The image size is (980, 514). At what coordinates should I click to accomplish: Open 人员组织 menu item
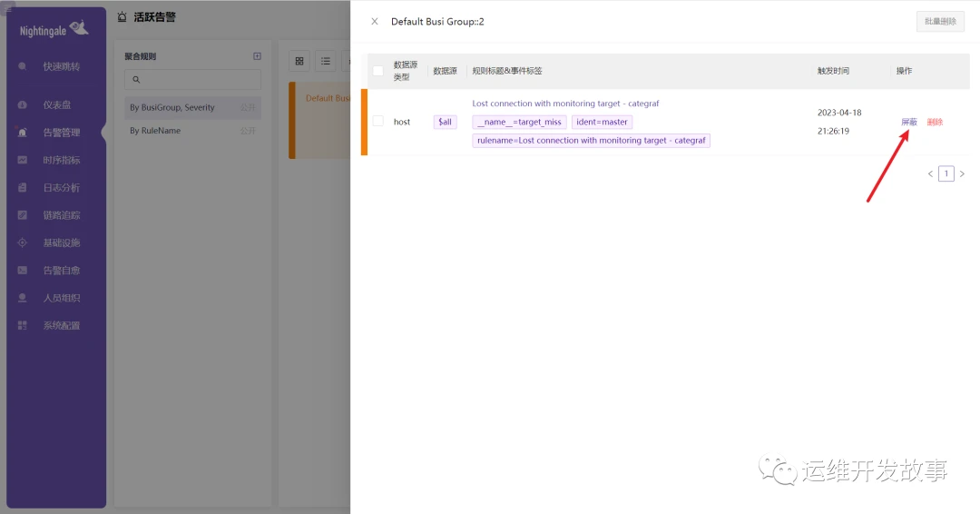(62, 298)
